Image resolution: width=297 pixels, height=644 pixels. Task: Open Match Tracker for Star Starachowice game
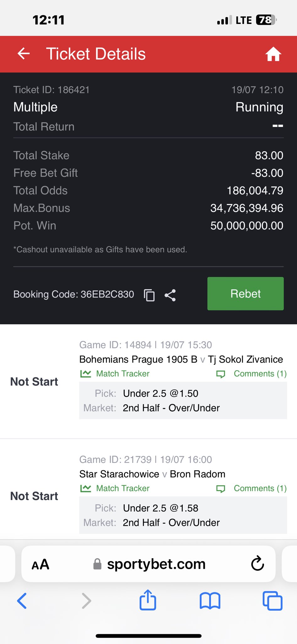tap(123, 488)
